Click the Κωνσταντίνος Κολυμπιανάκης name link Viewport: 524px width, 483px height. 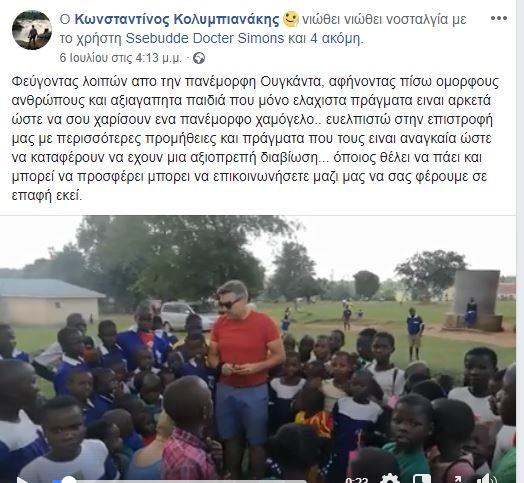coord(176,20)
